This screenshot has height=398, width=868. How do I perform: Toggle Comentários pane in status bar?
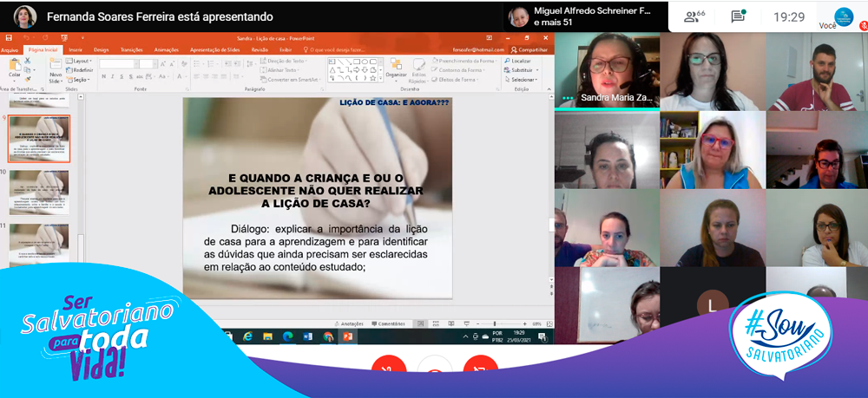click(388, 323)
